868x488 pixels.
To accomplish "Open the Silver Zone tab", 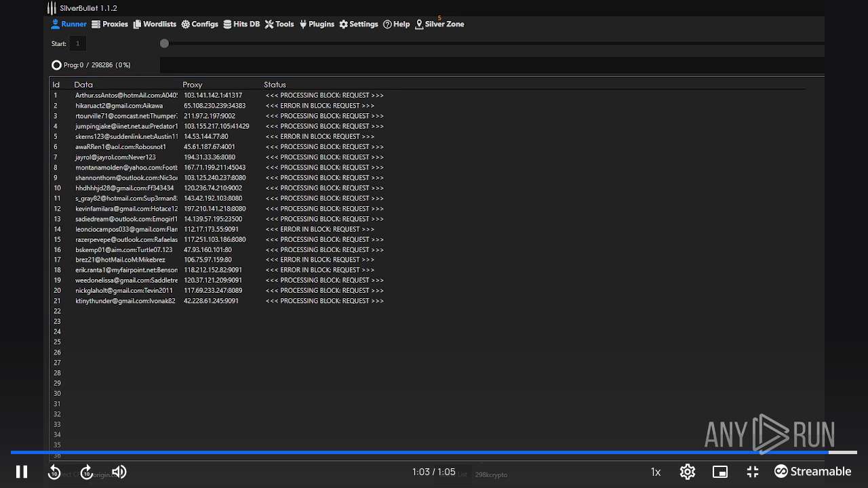I will pos(439,24).
